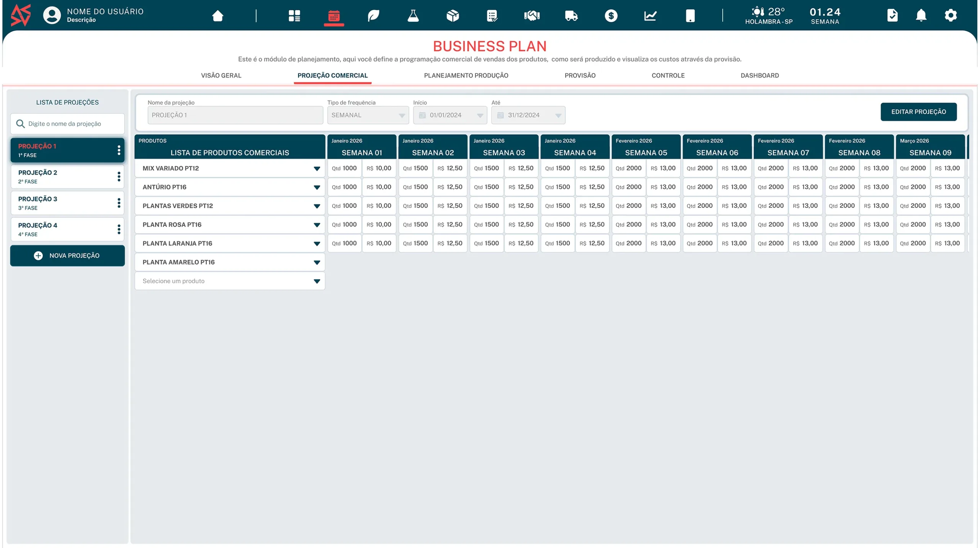Open the settings gear icon
The image size is (980, 548).
coord(951,15)
